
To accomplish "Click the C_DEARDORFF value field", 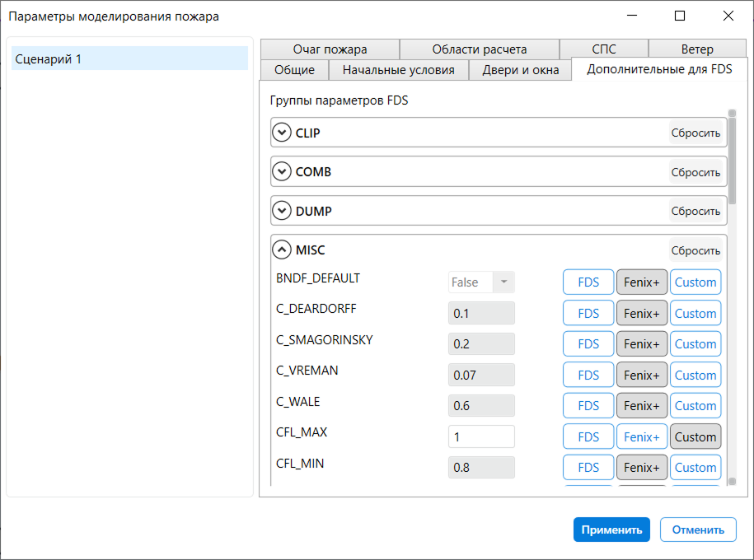I will 481,314.
